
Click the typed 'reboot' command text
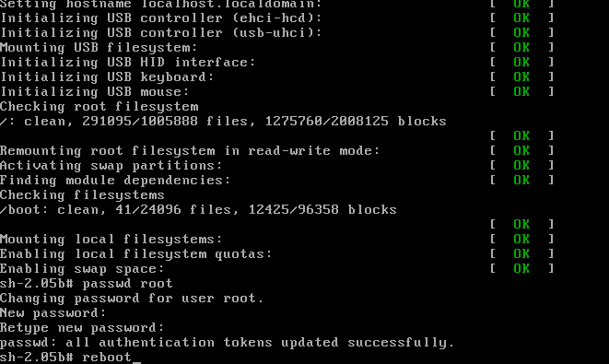point(107,357)
